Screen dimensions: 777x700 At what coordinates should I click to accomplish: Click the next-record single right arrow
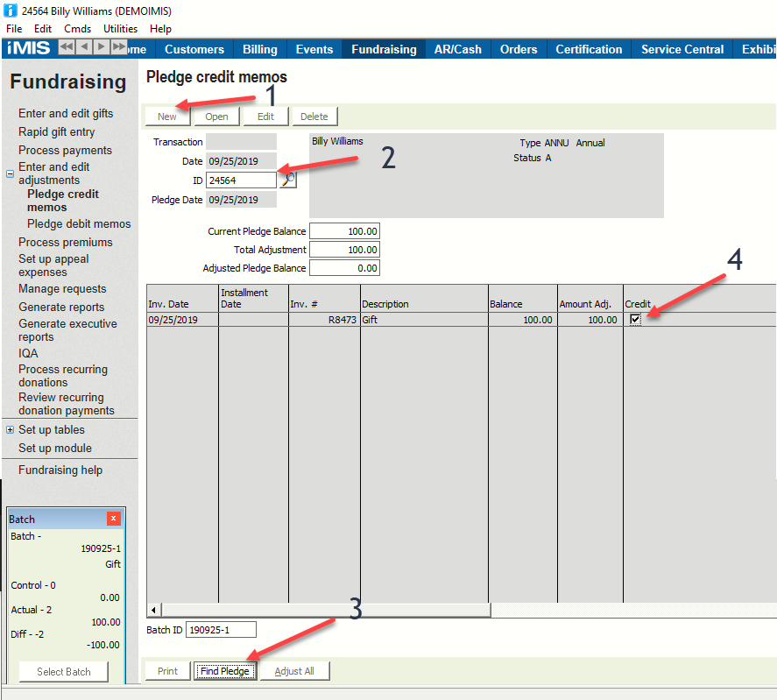coord(102,47)
